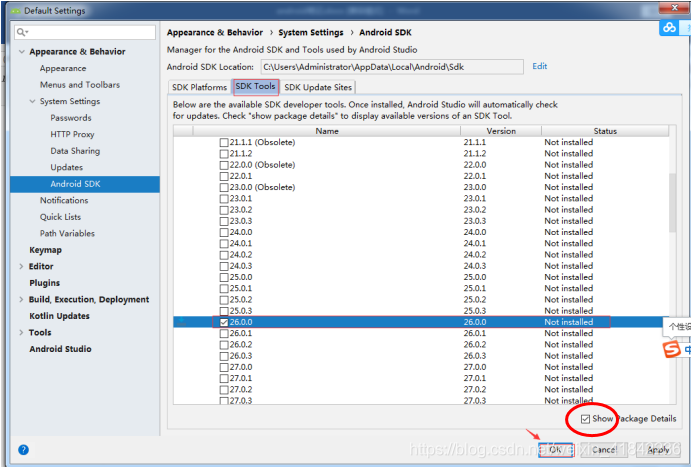This screenshot has width=691, height=468.
Task: Click the cloud icon at top right
Action: [x=669, y=28]
